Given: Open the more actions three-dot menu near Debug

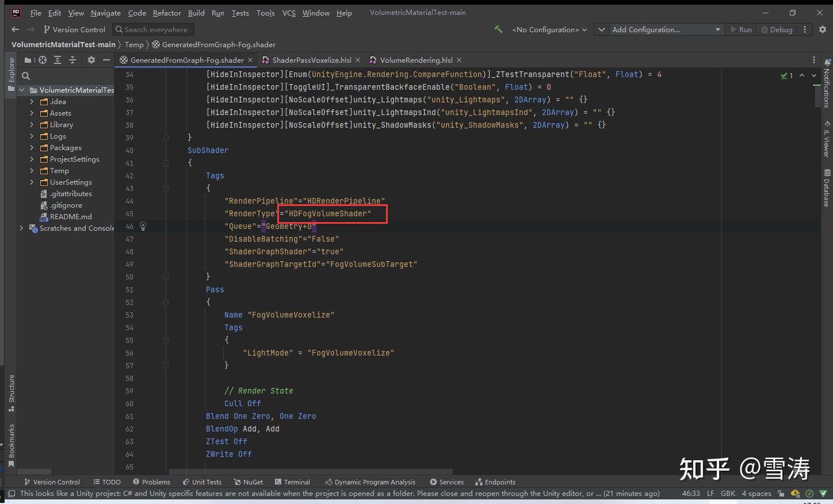Looking at the screenshot, I should pyautogui.click(x=805, y=29).
